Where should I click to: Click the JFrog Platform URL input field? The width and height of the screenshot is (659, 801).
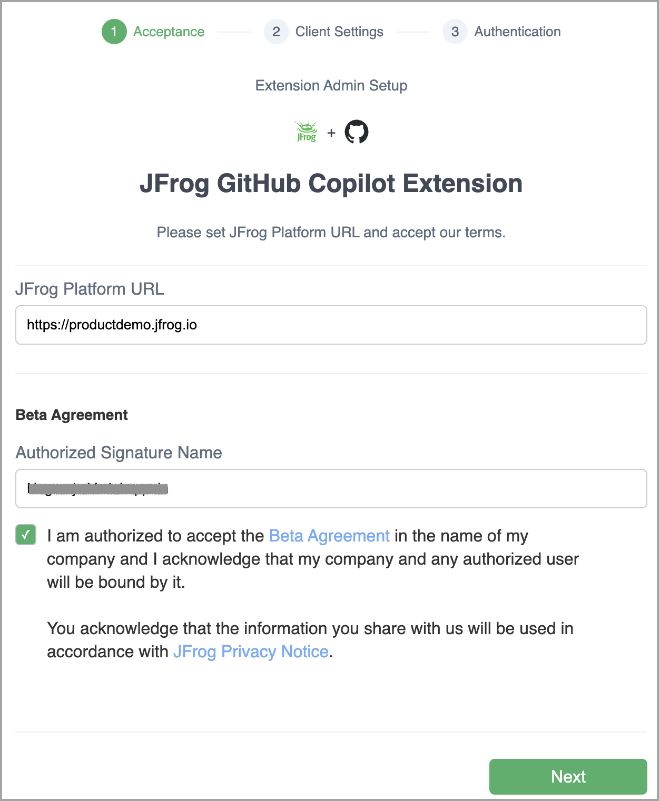point(330,324)
